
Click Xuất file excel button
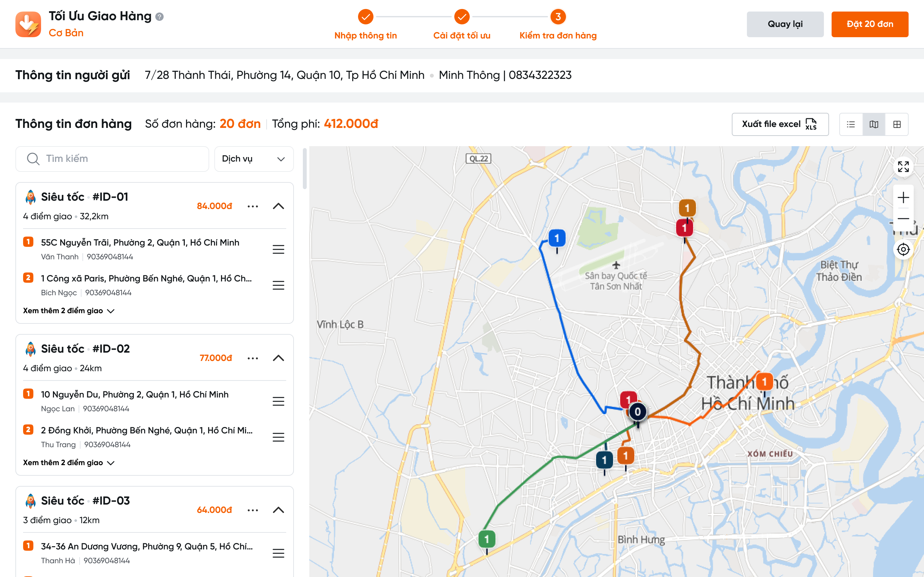[x=780, y=124]
